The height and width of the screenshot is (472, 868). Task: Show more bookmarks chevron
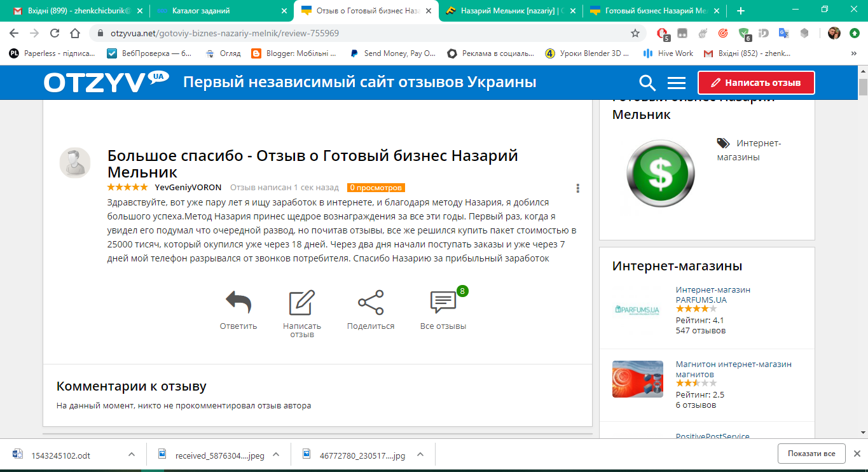(853, 53)
